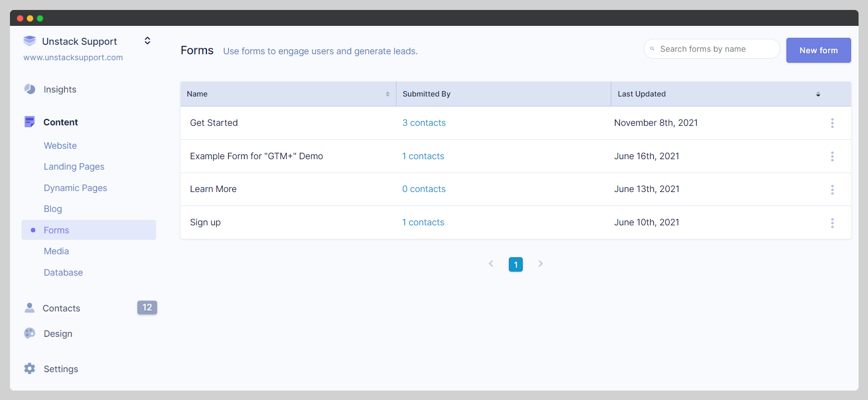Go to previous page of forms
The image size is (868, 400).
click(x=491, y=264)
